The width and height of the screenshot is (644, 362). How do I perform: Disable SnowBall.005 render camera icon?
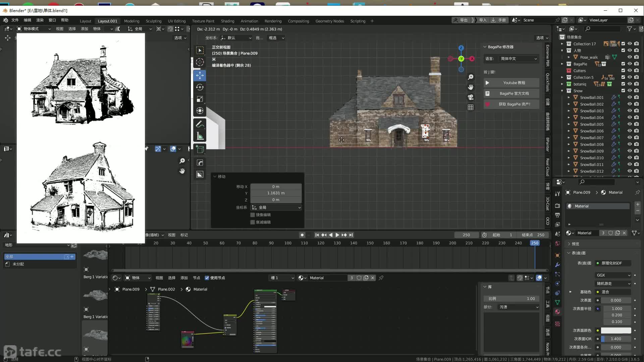tap(636, 124)
